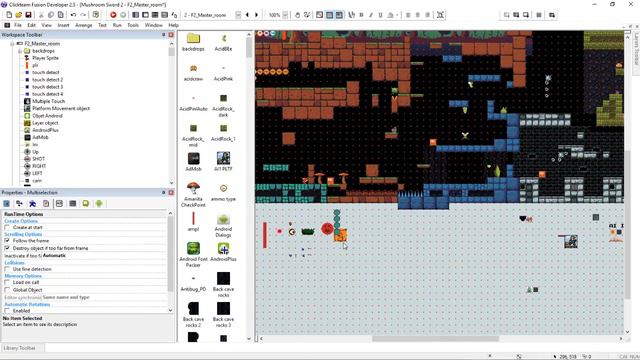Viewport: 640px width, 360px height.
Task: Open the Insert menu
Action: [x=63, y=25]
